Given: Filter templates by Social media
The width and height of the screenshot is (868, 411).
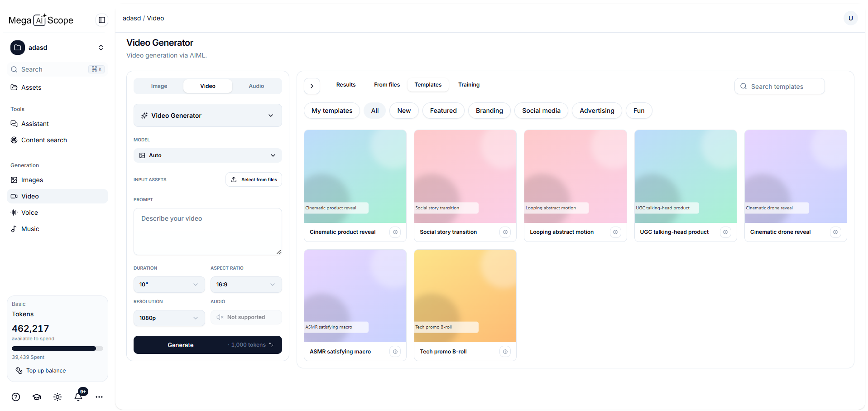Looking at the screenshot, I should (x=541, y=111).
